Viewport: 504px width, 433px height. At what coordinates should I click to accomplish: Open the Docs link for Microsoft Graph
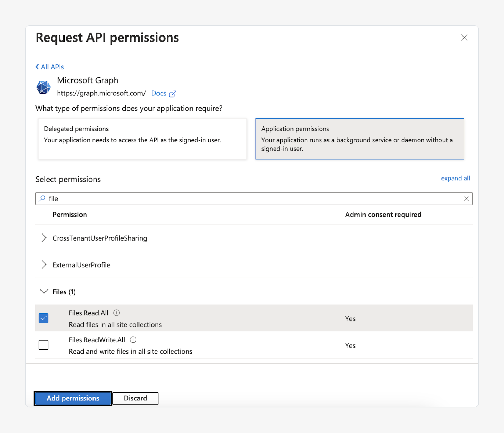coord(159,93)
